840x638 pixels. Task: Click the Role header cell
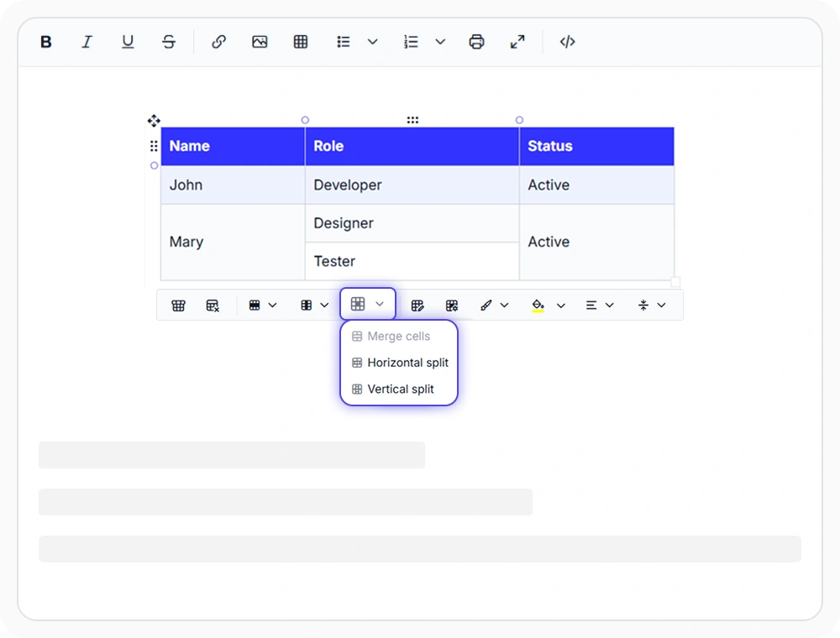412,146
